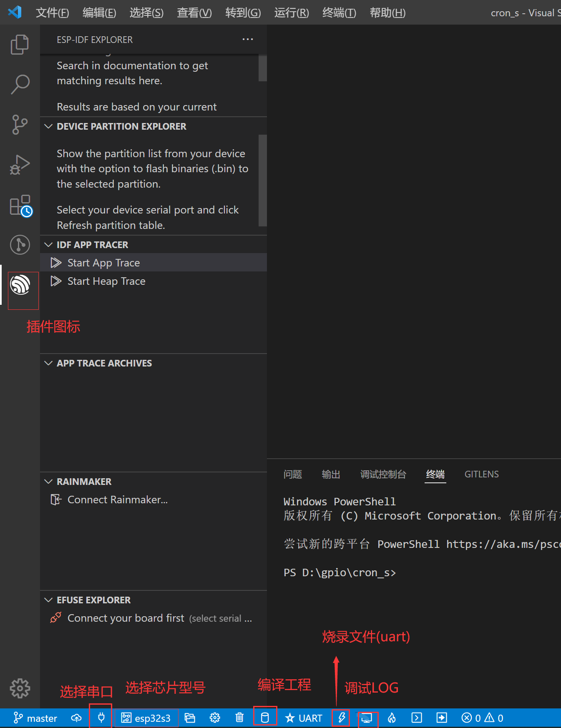The image size is (561, 728).
Task: Open the device monitor icon in status bar
Action: (x=367, y=718)
